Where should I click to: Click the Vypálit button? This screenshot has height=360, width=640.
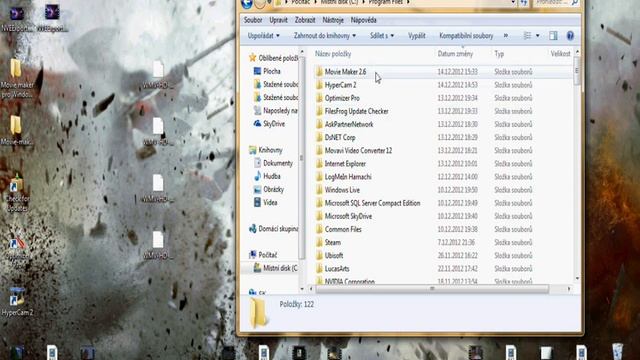click(417, 36)
